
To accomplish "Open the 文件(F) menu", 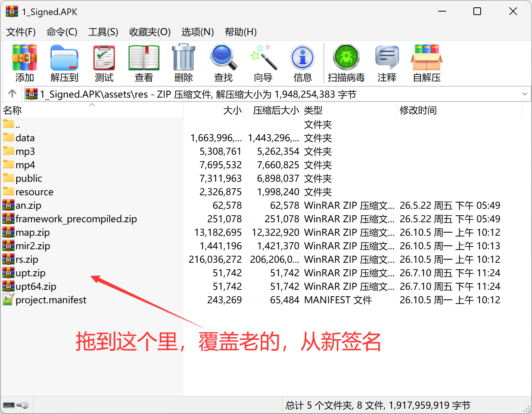I will coord(21,32).
